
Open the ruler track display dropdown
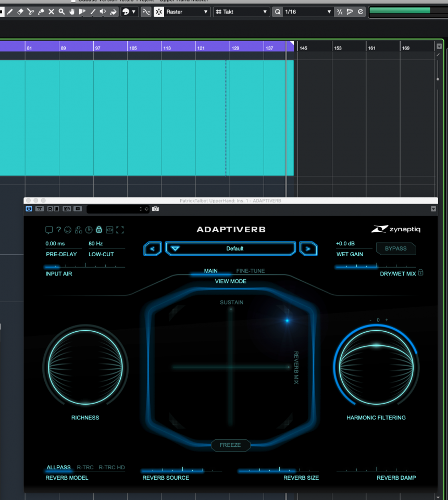point(439,46)
